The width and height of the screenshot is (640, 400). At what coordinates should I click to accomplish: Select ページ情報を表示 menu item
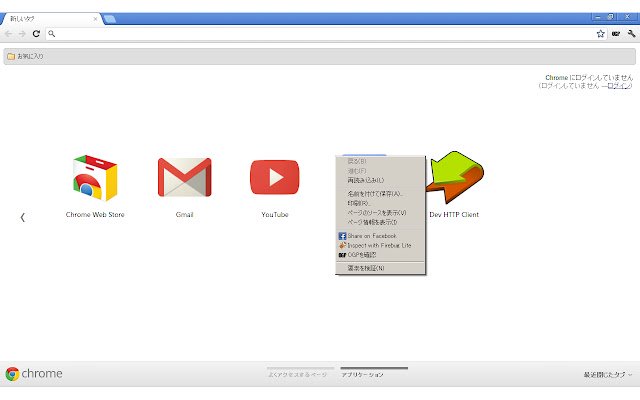380,222
